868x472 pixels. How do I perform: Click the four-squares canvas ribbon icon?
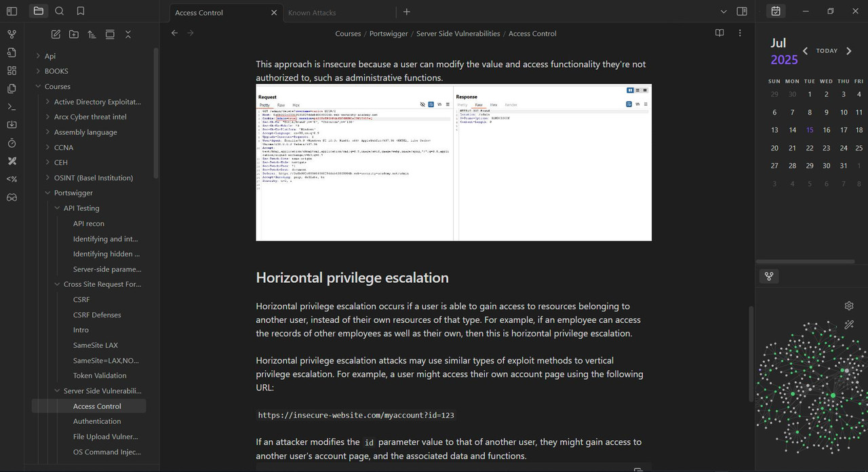(12, 71)
